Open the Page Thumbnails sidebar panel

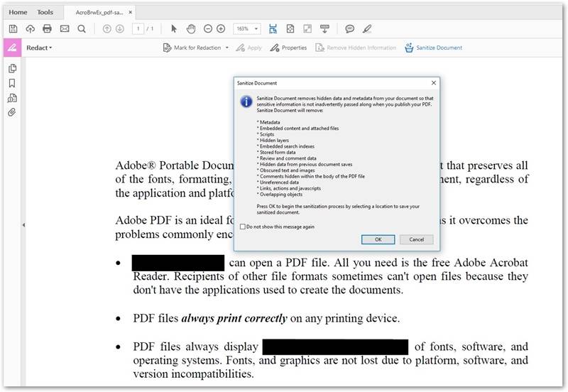click(12, 68)
